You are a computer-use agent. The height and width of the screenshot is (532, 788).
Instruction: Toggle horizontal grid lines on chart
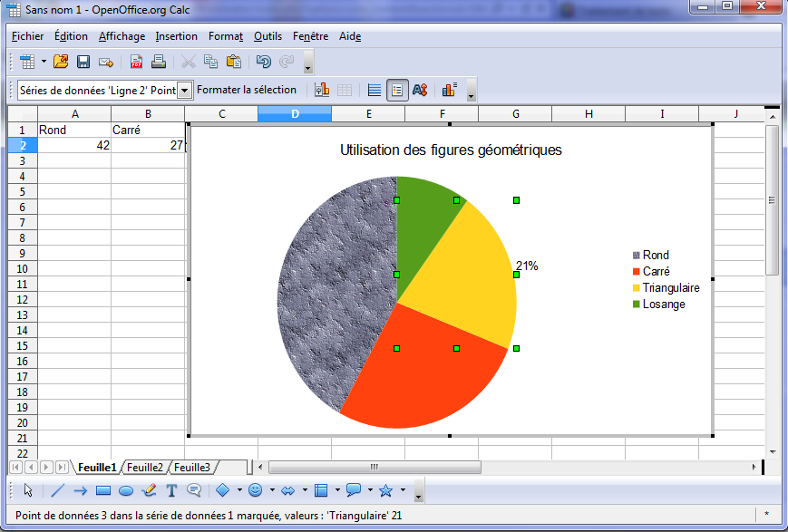click(374, 90)
